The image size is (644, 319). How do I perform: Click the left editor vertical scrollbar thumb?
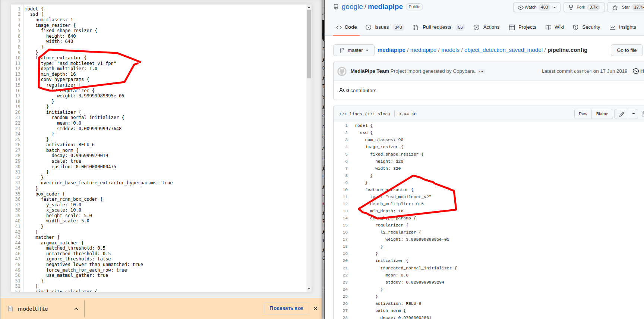click(x=309, y=44)
